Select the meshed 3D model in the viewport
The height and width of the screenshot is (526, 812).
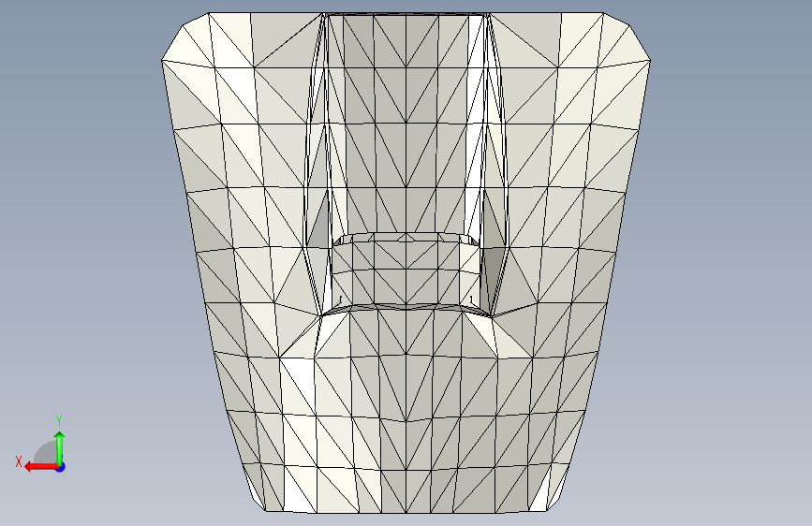406,262
